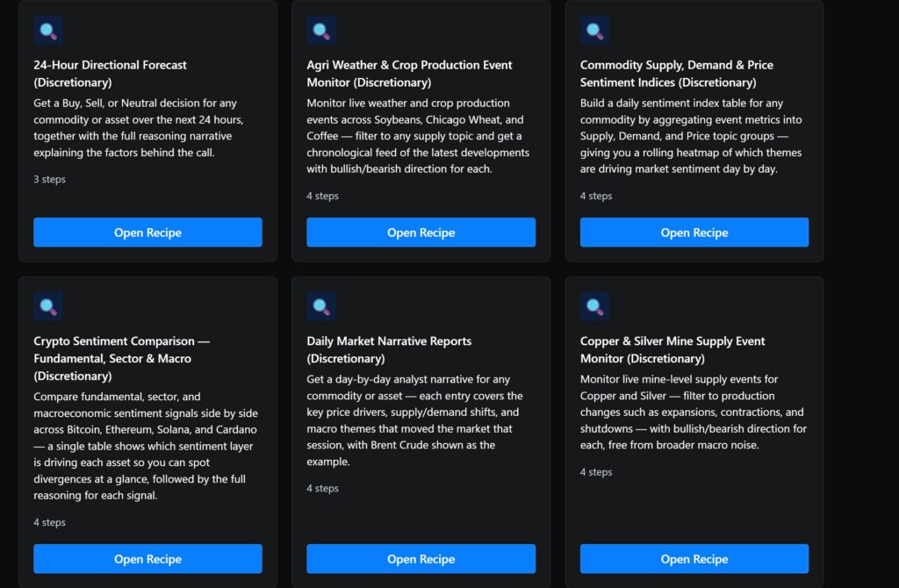This screenshot has width=899, height=588.
Task: Open Recipe for Copper & Silver Mine Supply Monitor
Action: tap(694, 558)
